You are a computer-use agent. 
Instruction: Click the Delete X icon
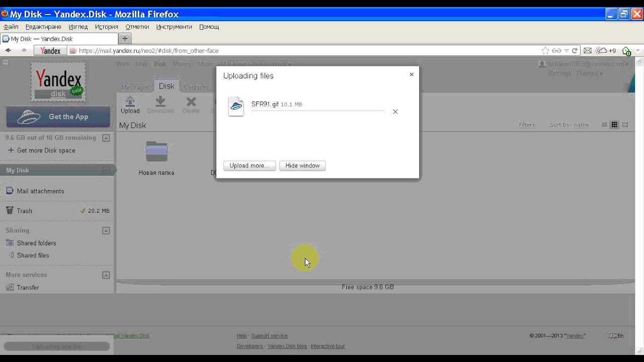click(x=191, y=102)
